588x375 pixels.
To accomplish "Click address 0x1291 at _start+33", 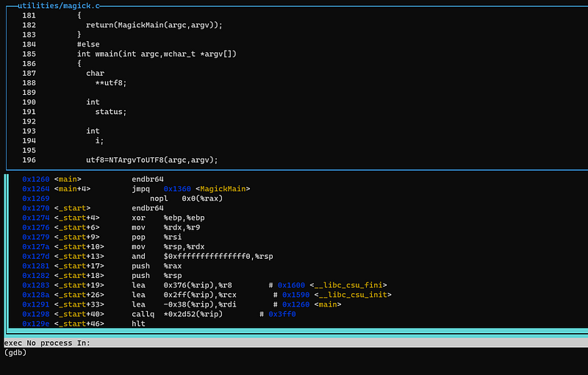I will click(x=35, y=304).
